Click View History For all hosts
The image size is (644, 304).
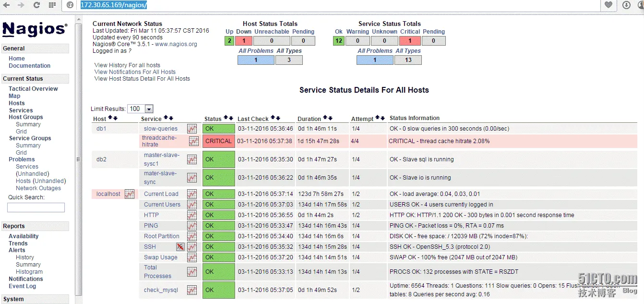point(127,65)
